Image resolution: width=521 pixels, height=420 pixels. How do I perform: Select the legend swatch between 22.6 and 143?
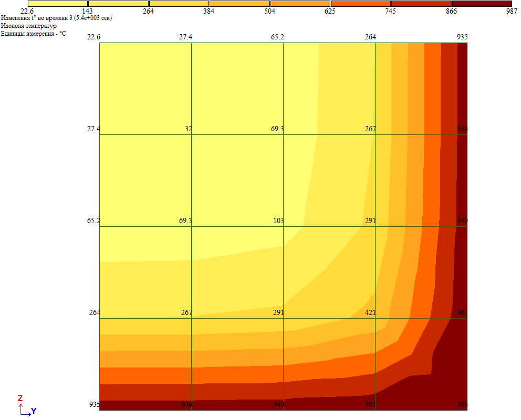[57, 4]
